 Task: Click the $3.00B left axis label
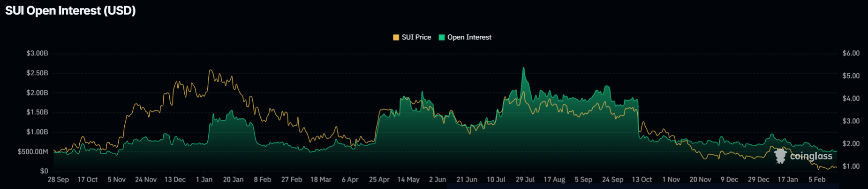37,54
